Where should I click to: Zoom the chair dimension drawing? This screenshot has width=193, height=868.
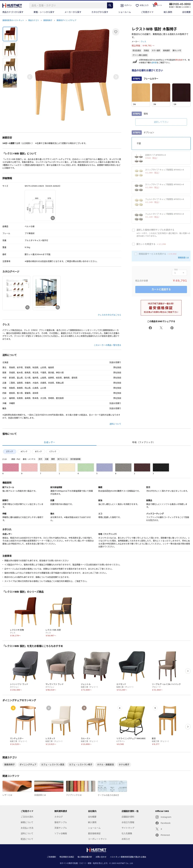[53, 218]
